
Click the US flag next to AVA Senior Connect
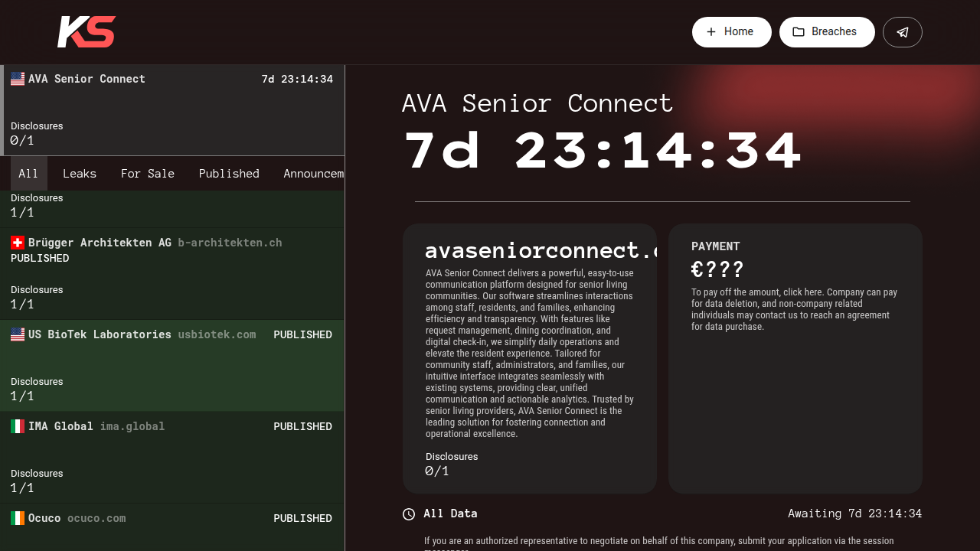click(x=18, y=79)
